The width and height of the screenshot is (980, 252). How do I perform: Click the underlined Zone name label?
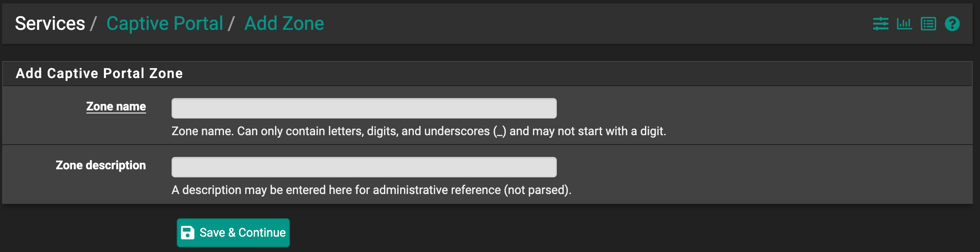pos(116,107)
